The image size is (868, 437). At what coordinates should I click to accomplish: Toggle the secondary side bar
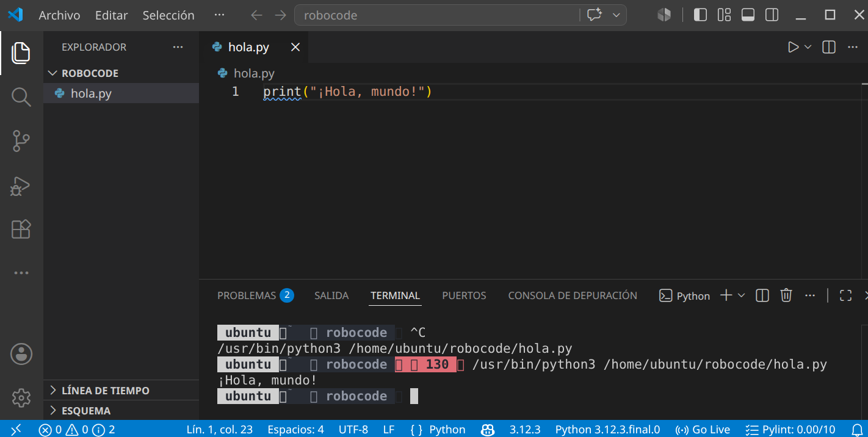point(772,15)
